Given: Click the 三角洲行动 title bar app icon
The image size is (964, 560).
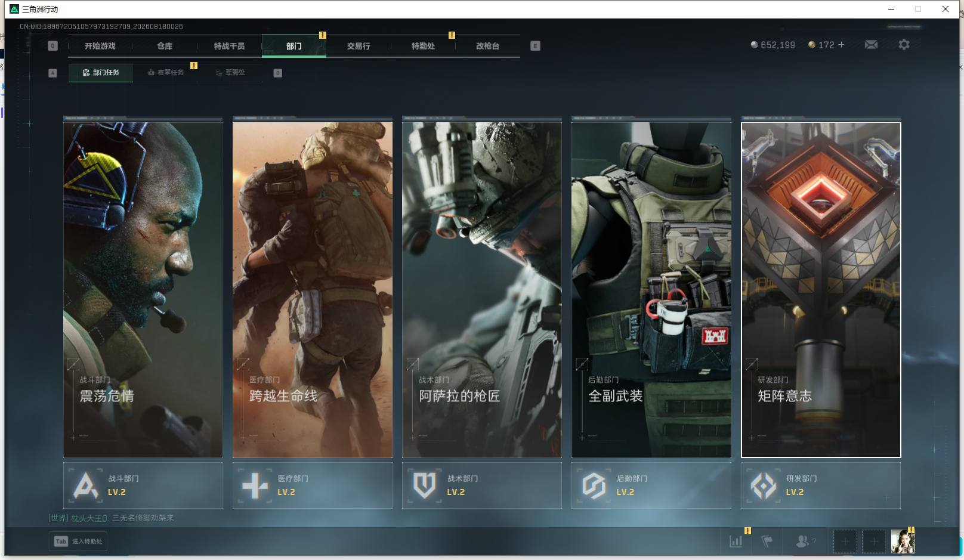Looking at the screenshot, I should coord(14,9).
